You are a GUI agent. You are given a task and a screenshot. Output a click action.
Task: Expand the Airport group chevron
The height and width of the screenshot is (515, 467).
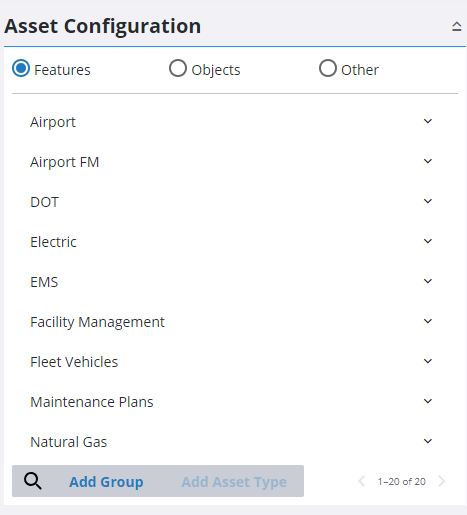tap(428, 121)
